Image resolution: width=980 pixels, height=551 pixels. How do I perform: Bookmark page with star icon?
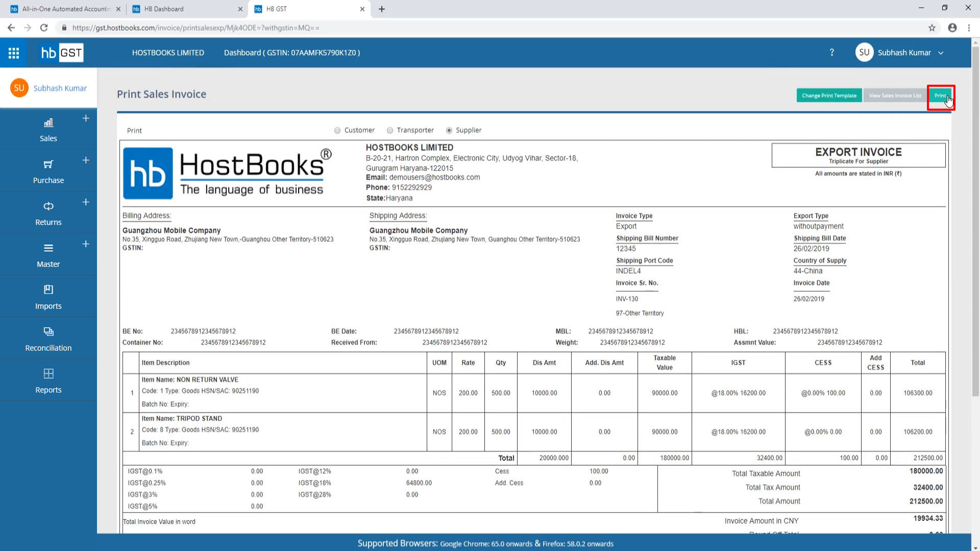click(932, 28)
